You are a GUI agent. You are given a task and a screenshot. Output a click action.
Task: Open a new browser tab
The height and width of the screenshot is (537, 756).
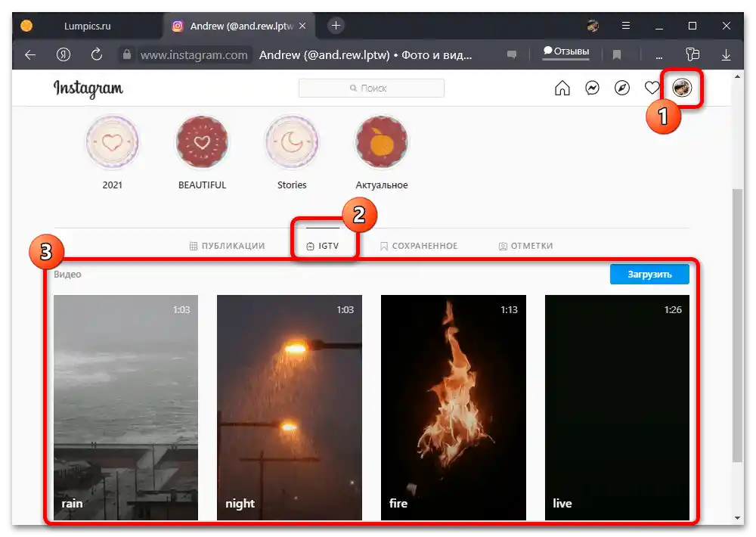336,26
